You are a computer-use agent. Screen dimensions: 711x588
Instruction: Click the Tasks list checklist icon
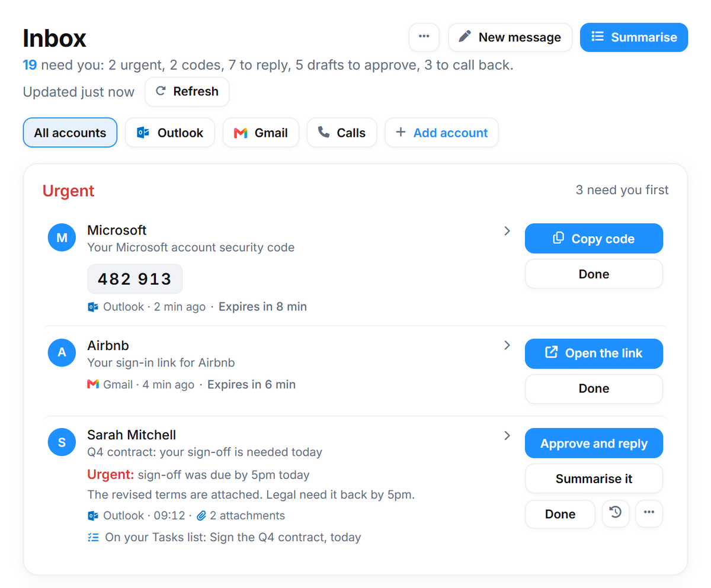pyautogui.click(x=93, y=538)
